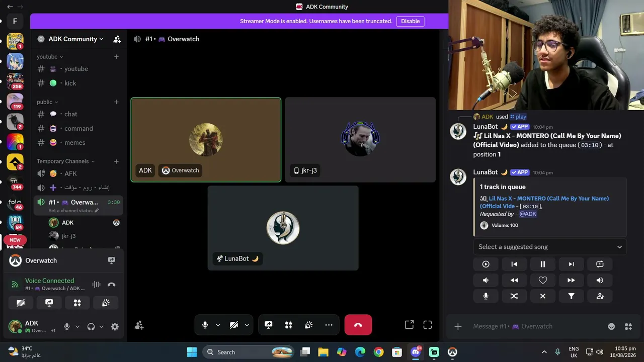Click LunaBot's play button
This screenshot has height=362, width=644.
coord(486,264)
